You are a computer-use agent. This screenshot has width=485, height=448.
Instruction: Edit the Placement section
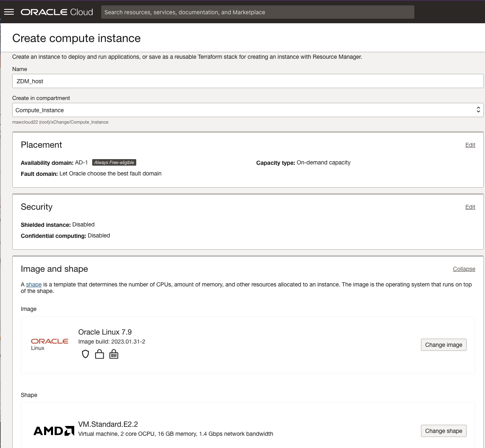click(x=470, y=145)
